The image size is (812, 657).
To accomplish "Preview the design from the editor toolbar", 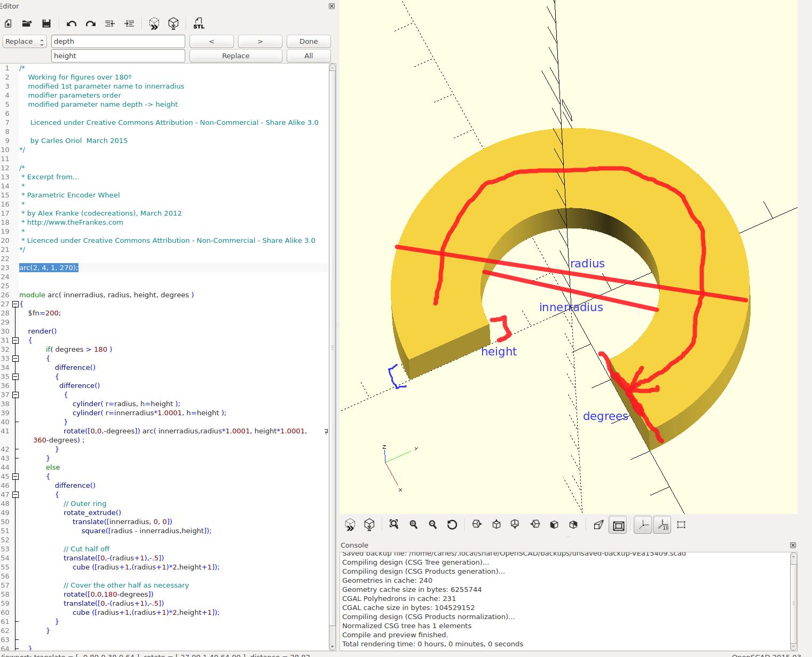I will pyautogui.click(x=154, y=23).
